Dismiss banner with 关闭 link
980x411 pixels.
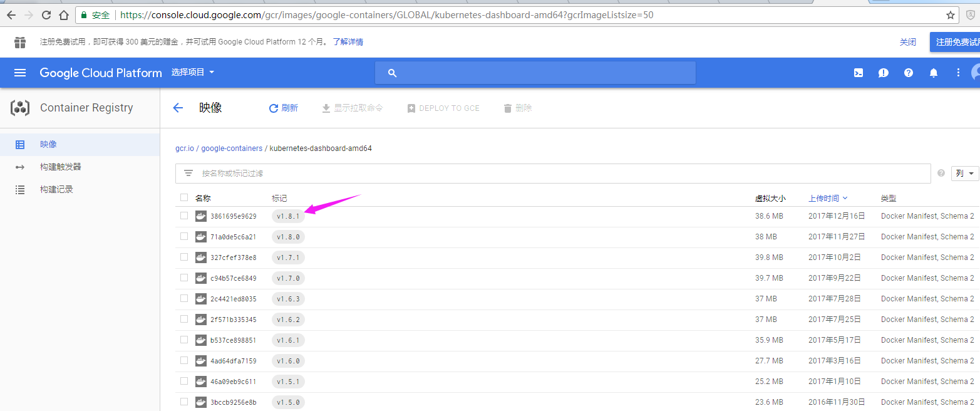[x=908, y=42]
